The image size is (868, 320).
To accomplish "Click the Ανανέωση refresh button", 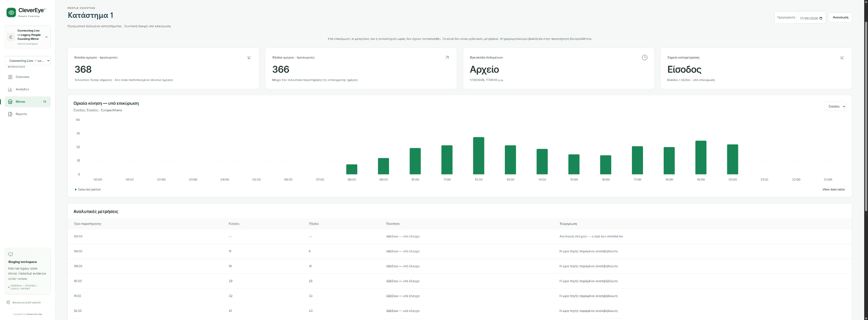I will (x=840, y=17).
